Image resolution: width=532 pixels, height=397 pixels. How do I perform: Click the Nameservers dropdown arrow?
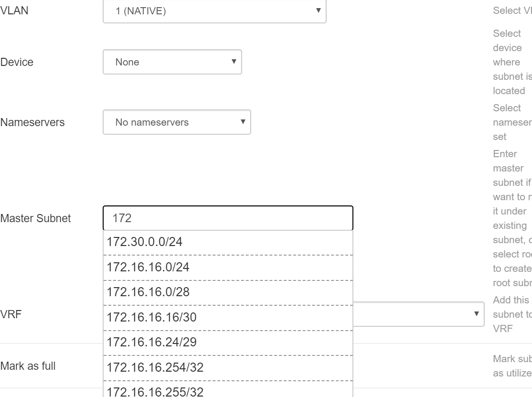242,122
